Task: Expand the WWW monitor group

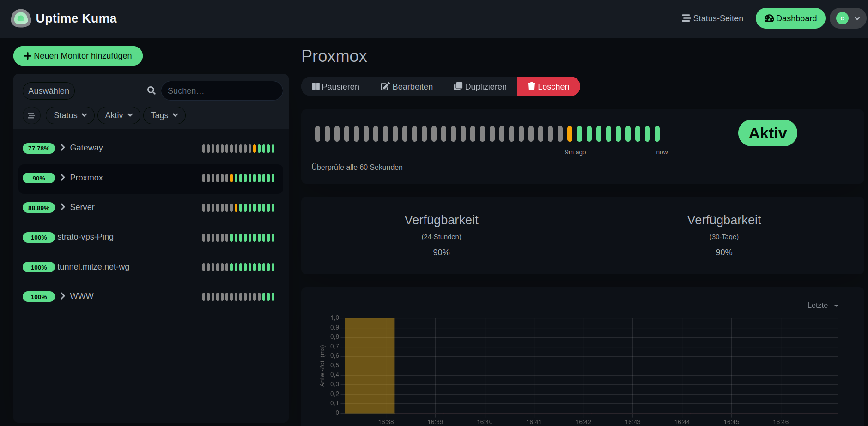Action: (x=62, y=296)
